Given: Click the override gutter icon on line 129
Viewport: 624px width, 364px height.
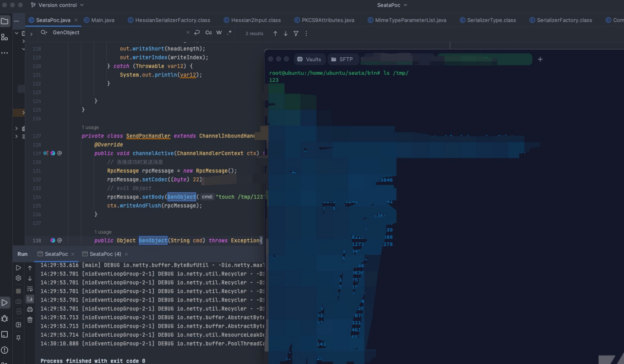Looking at the screenshot, I should pyautogui.click(x=46, y=153).
